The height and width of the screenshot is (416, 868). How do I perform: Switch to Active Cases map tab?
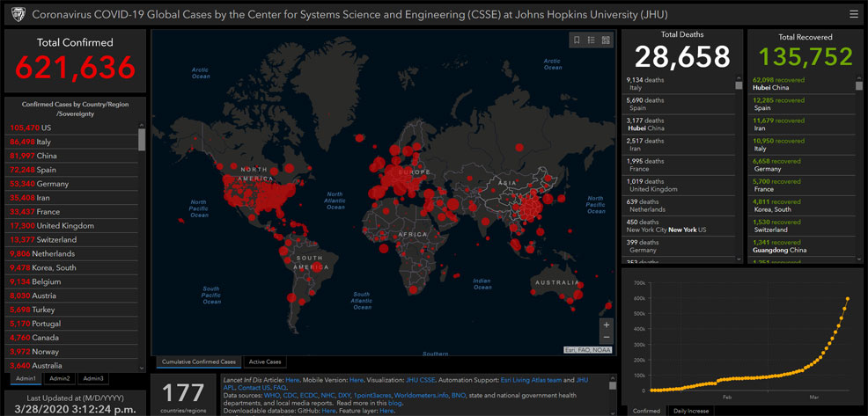coord(265,362)
